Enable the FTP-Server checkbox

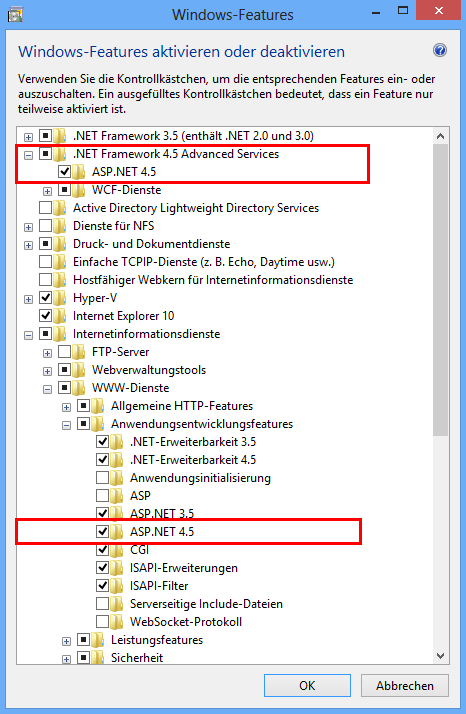pos(65,352)
